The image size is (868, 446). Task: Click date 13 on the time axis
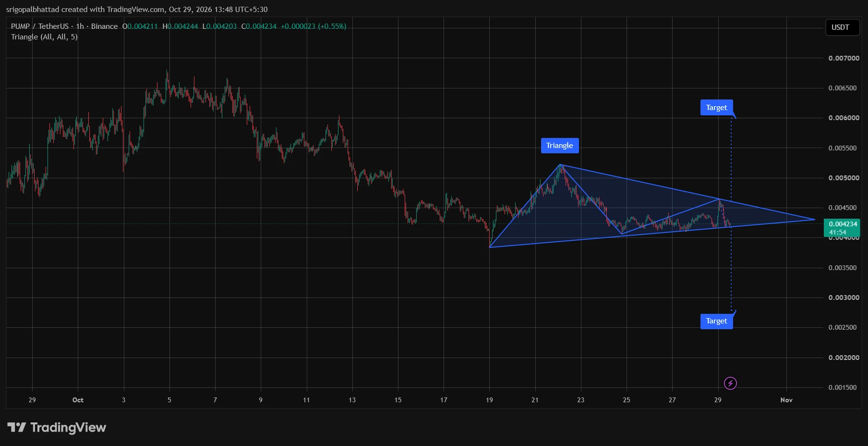[352, 400]
